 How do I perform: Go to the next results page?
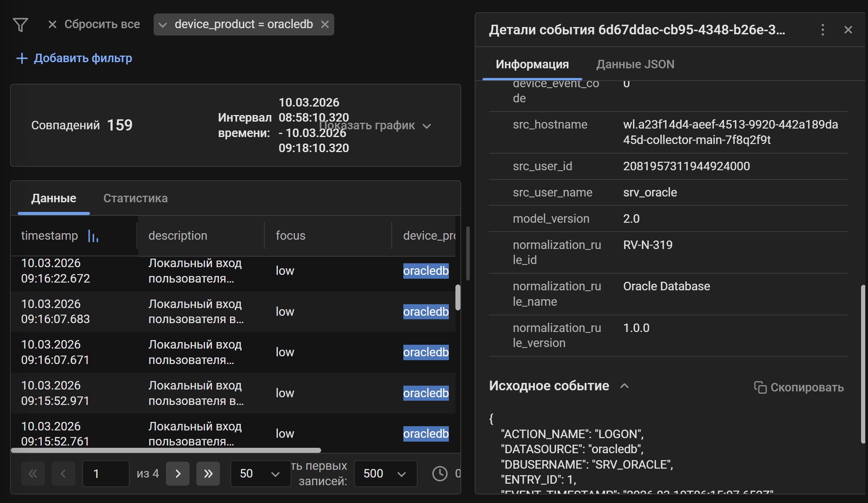(x=178, y=474)
